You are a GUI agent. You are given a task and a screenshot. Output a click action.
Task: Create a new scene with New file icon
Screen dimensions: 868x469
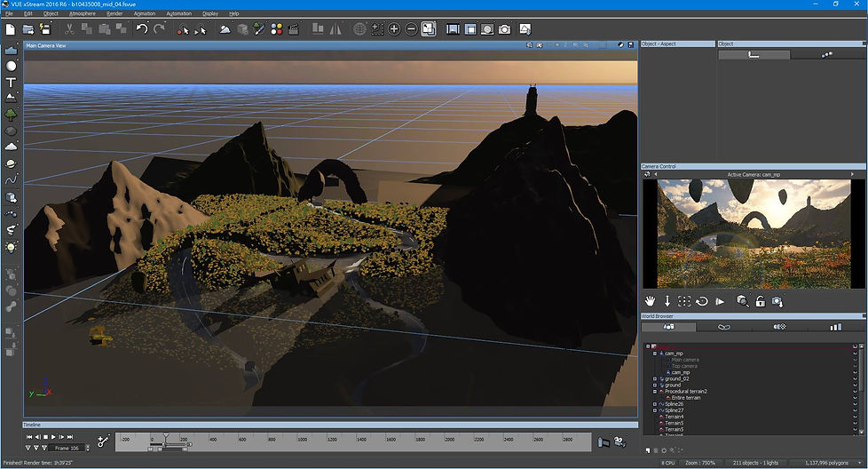(11, 29)
